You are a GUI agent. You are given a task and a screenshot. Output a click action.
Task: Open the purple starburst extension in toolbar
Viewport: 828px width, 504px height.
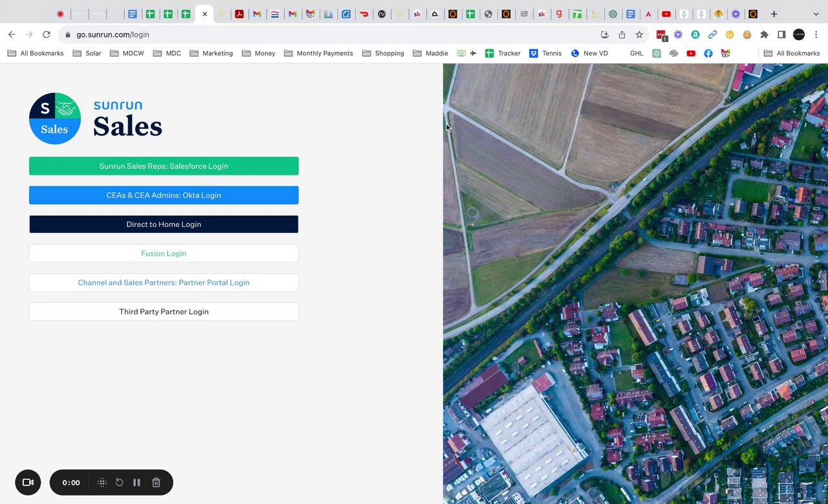pos(678,34)
